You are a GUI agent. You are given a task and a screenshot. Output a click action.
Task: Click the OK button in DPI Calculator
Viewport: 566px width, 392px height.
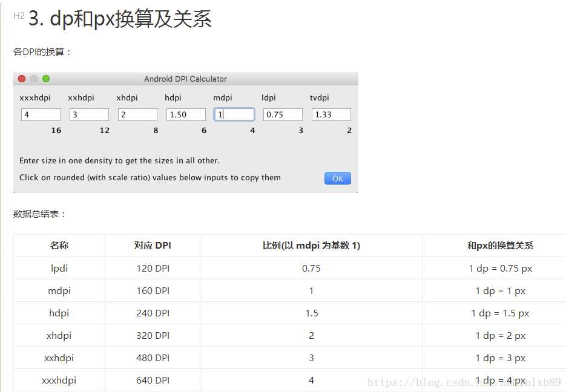click(x=338, y=178)
